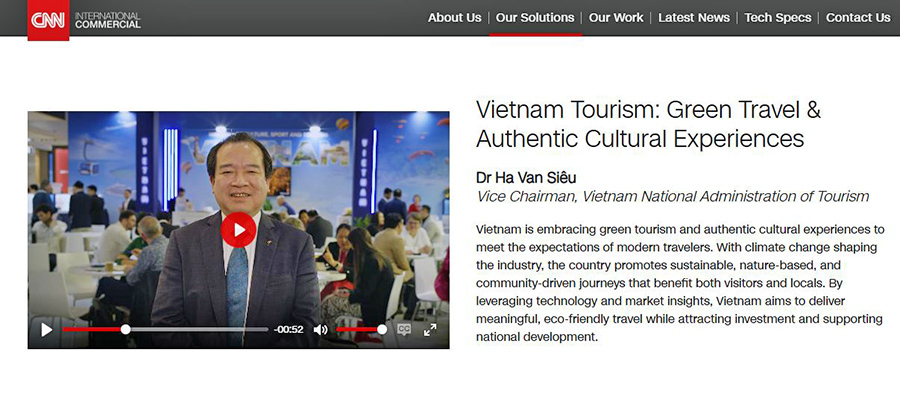Viewport: 900px width, 420px height.
Task: Select the Our Solutions nav item
Action: click(535, 17)
